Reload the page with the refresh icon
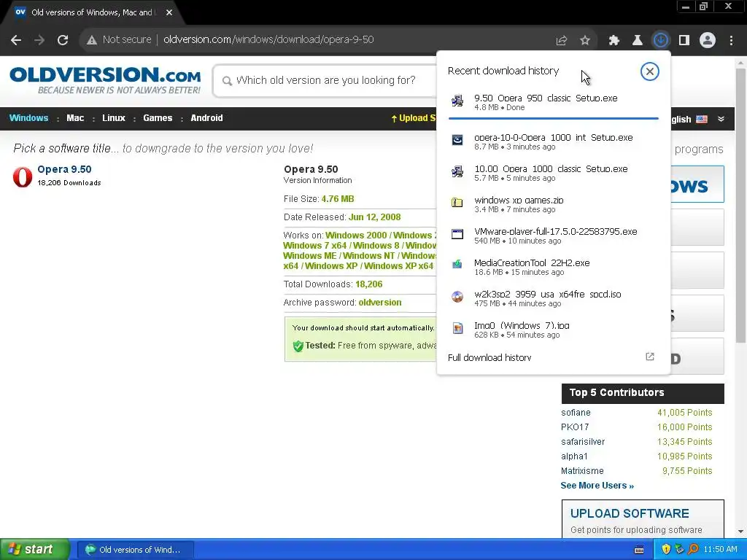 [x=63, y=40]
